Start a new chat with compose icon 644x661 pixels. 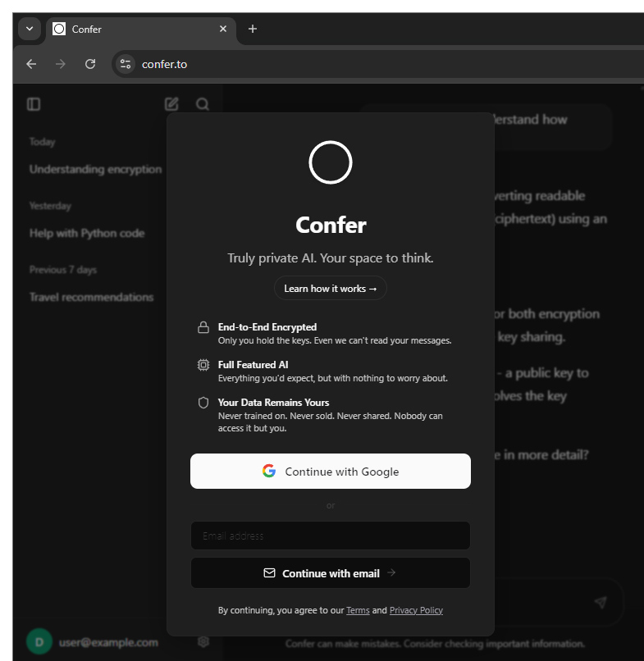click(171, 104)
